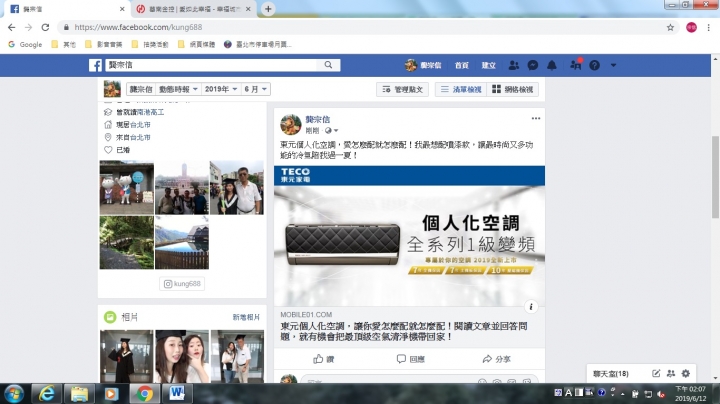Go forward in browser history
Image resolution: width=720 pixels, height=404 pixels.
pos(28,28)
